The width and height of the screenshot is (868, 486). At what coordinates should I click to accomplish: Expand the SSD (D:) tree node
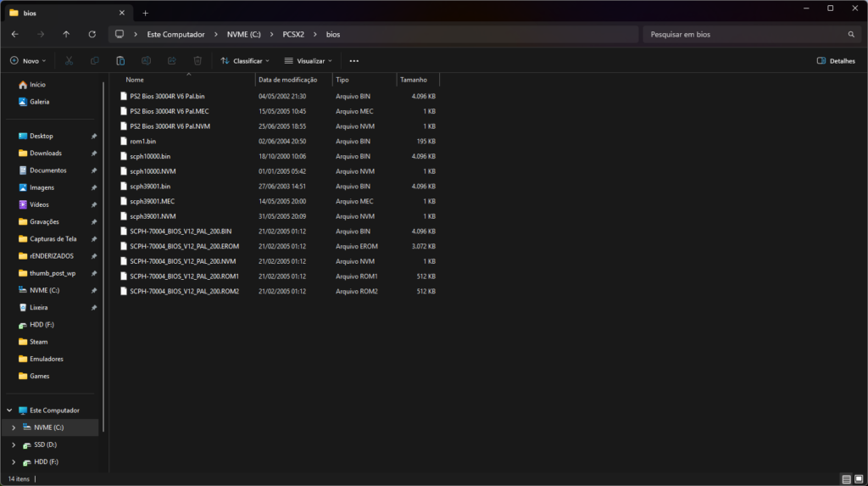point(13,444)
